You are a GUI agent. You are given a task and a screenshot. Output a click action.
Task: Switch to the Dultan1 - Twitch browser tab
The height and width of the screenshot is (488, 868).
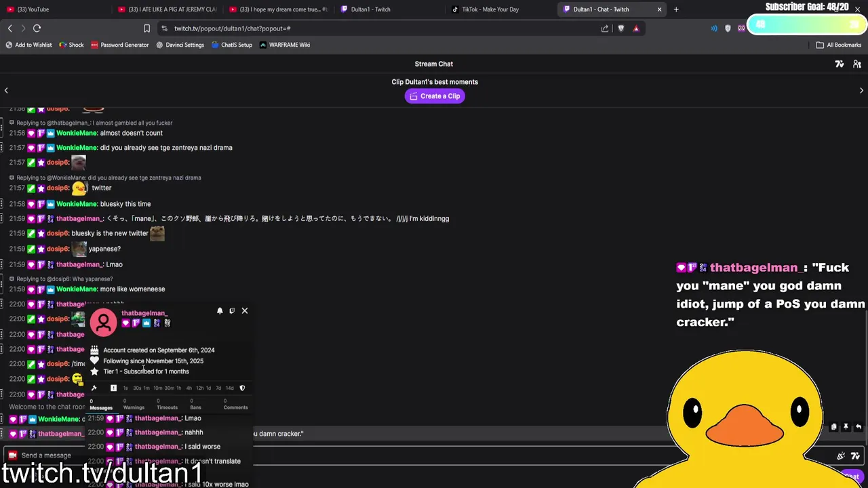tap(389, 9)
